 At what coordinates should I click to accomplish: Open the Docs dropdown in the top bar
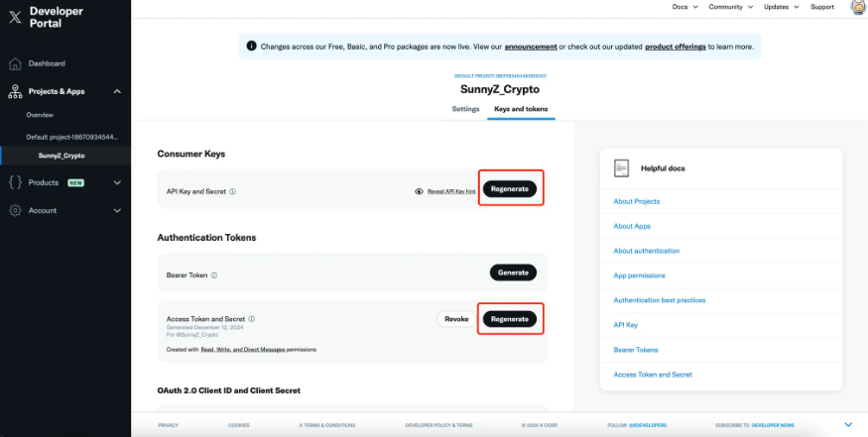pos(683,7)
